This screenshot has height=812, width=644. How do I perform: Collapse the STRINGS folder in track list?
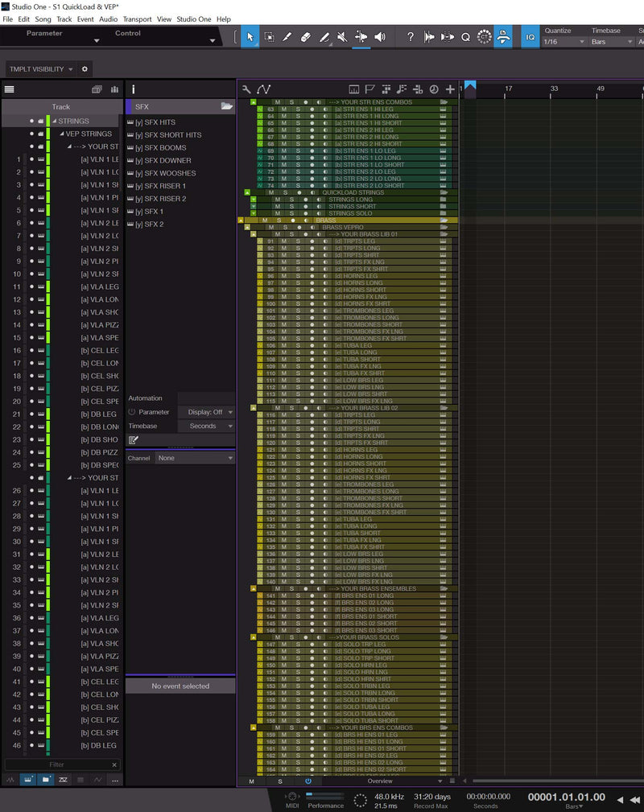pyautogui.click(x=54, y=122)
